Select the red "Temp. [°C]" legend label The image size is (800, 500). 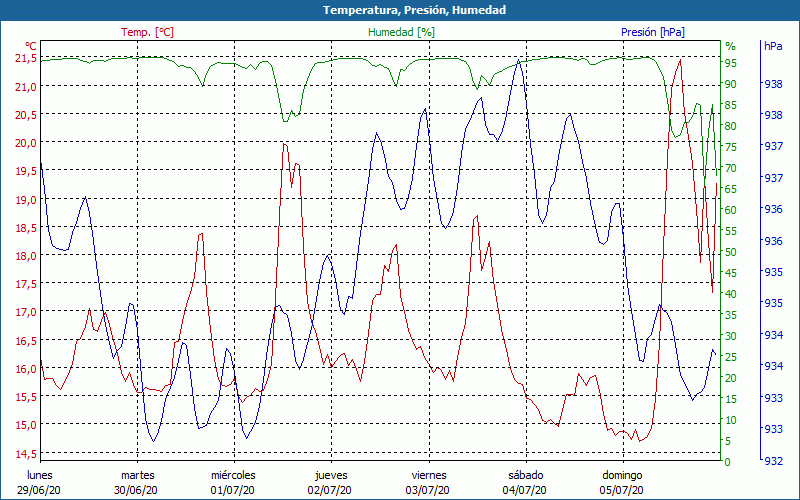147,32
